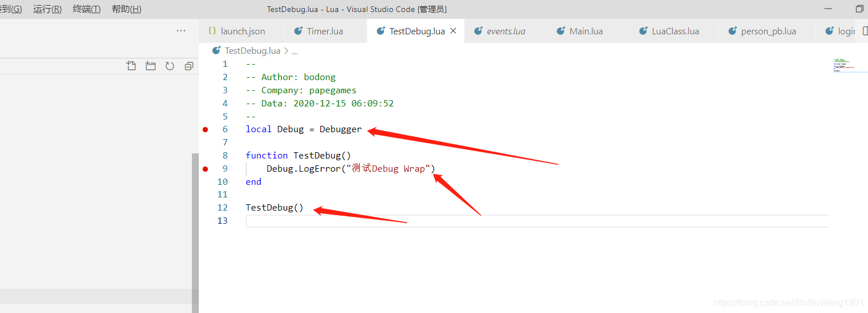Click the word Debugger on line 6

(341, 129)
